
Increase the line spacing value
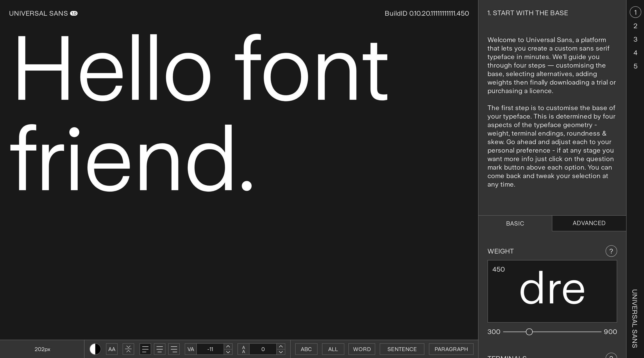pos(281,346)
